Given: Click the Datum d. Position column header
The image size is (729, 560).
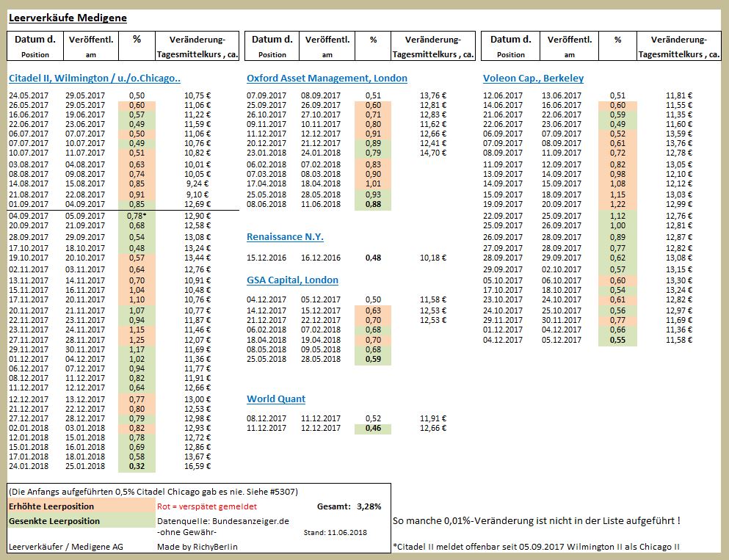Looking at the screenshot, I should click(x=35, y=44).
